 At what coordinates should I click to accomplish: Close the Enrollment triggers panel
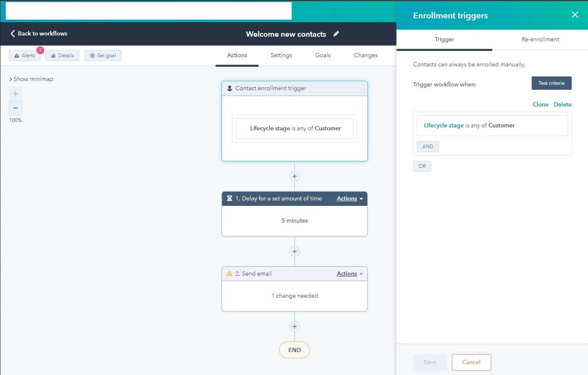(575, 15)
